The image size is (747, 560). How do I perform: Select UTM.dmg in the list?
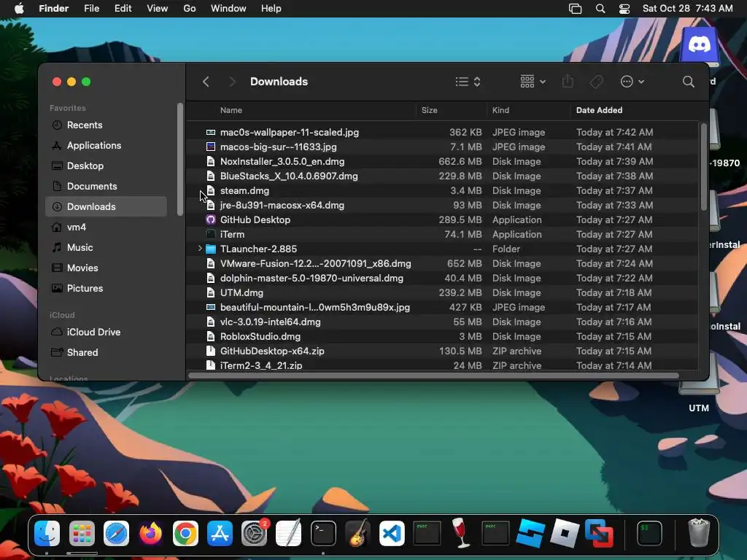click(443, 292)
